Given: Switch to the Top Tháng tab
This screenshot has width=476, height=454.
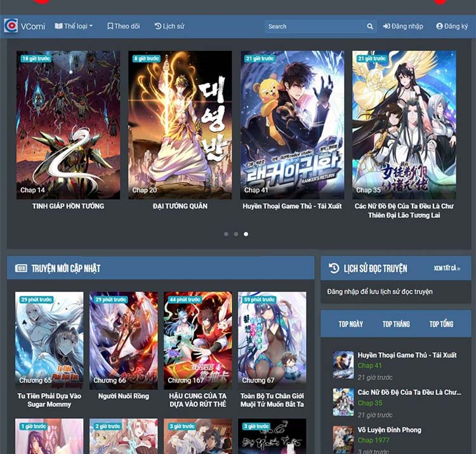Looking at the screenshot, I should tap(396, 324).
